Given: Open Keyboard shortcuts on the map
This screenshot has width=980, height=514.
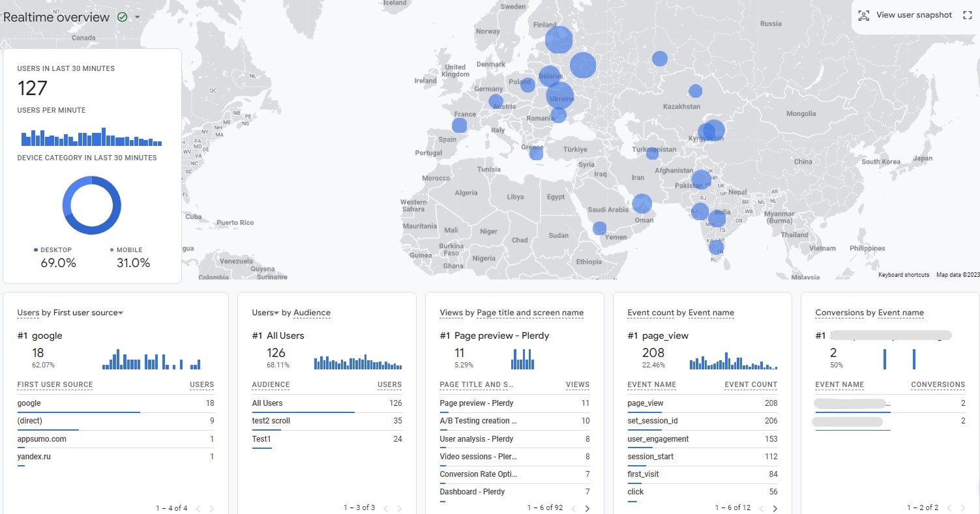Looking at the screenshot, I should [x=903, y=275].
